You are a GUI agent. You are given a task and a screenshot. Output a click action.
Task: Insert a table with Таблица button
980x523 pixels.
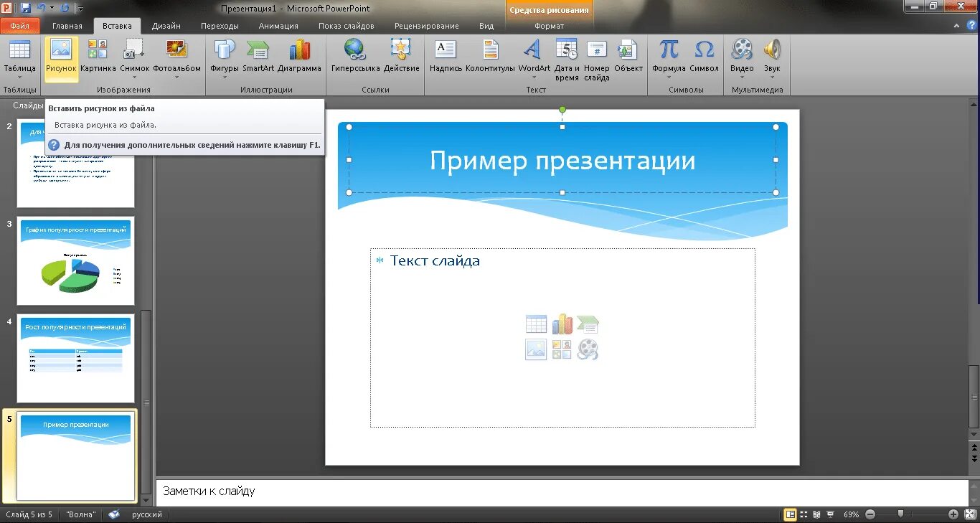pyautogui.click(x=19, y=59)
